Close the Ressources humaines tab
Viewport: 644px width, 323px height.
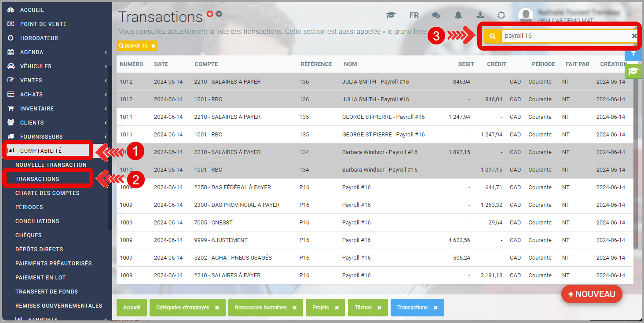pos(294,308)
